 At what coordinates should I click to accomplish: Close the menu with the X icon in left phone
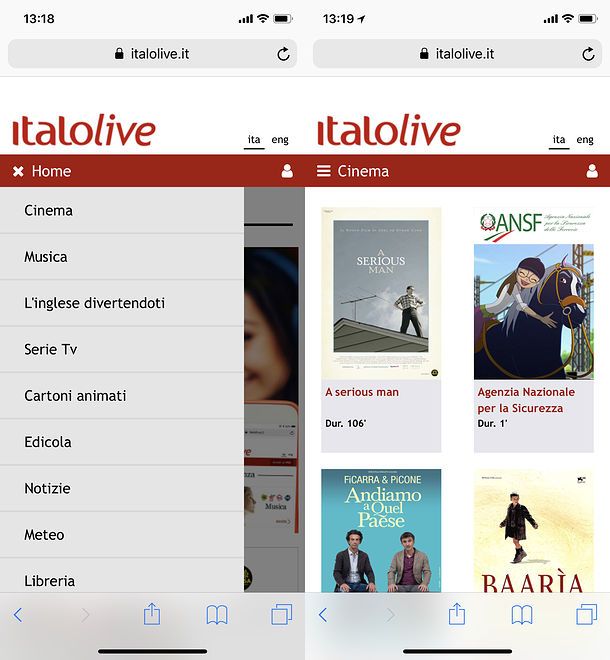coord(18,171)
